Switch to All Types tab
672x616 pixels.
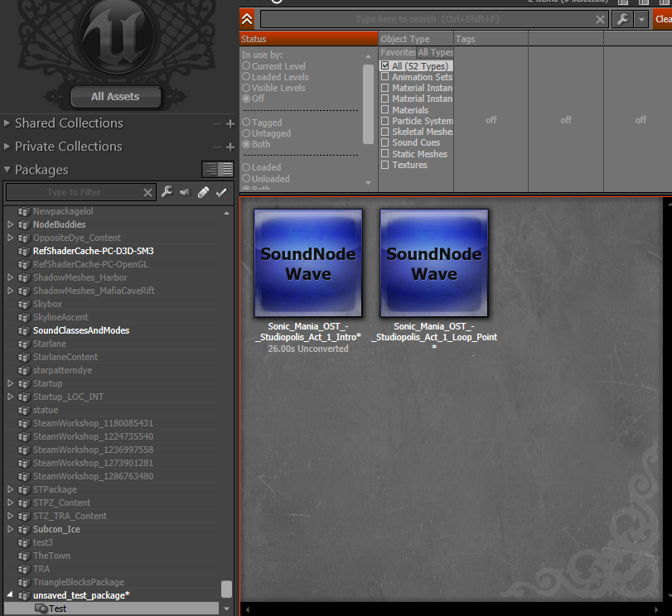[x=435, y=52]
